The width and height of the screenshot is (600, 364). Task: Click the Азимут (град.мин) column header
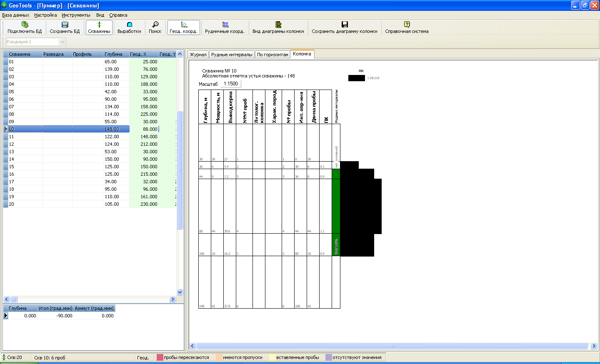point(94,308)
